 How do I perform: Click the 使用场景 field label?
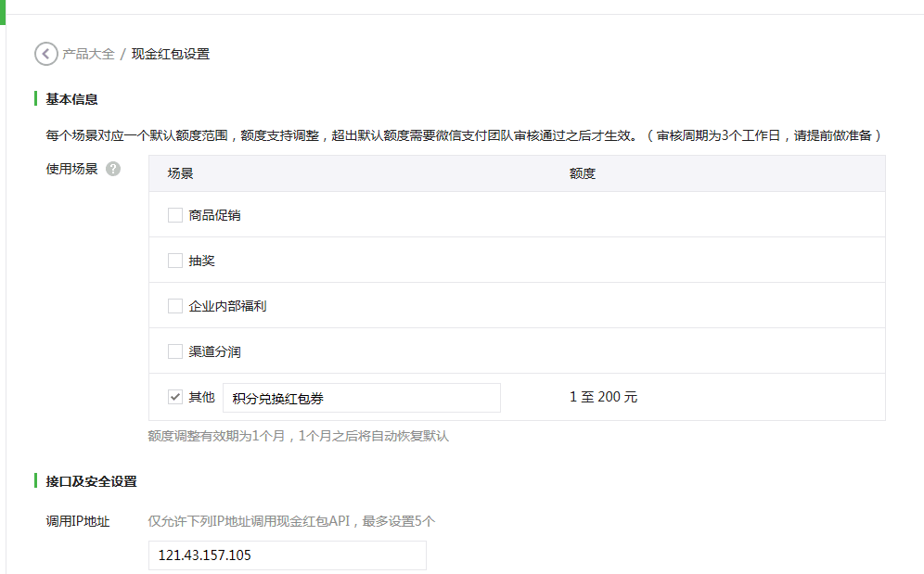pos(71,169)
